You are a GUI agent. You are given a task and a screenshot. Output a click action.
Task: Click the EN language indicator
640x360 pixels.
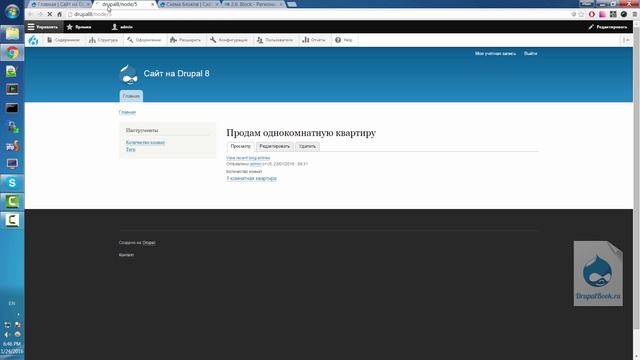(x=12, y=303)
